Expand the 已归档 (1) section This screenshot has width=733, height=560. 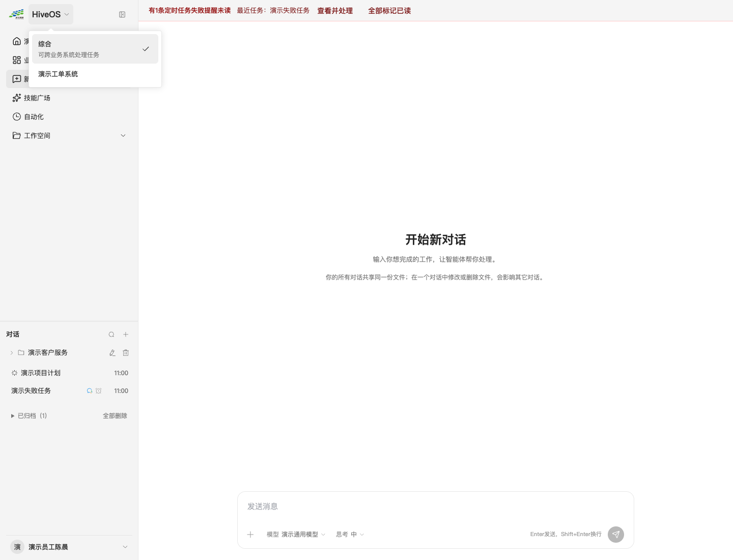pyautogui.click(x=29, y=416)
